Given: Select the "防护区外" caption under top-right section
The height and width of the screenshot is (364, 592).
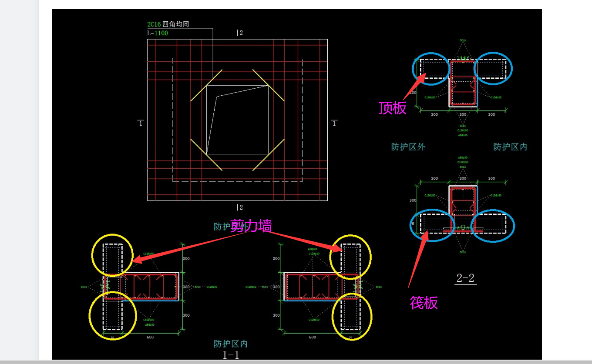Looking at the screenshot, I should tap(408, 147).
